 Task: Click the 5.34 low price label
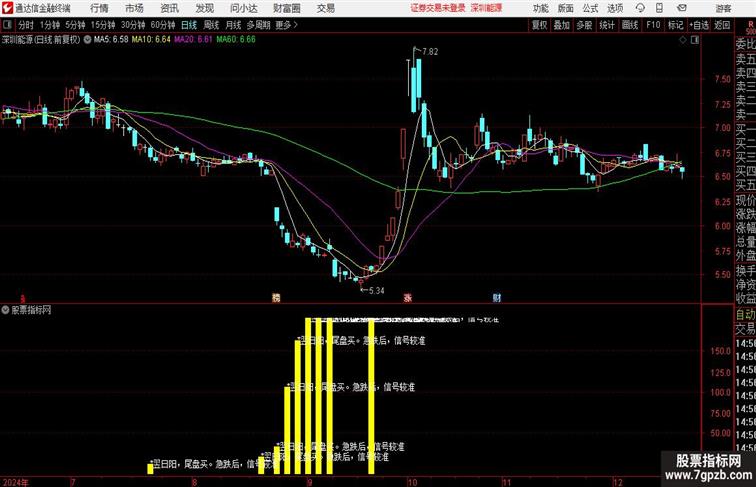[376, 290]
